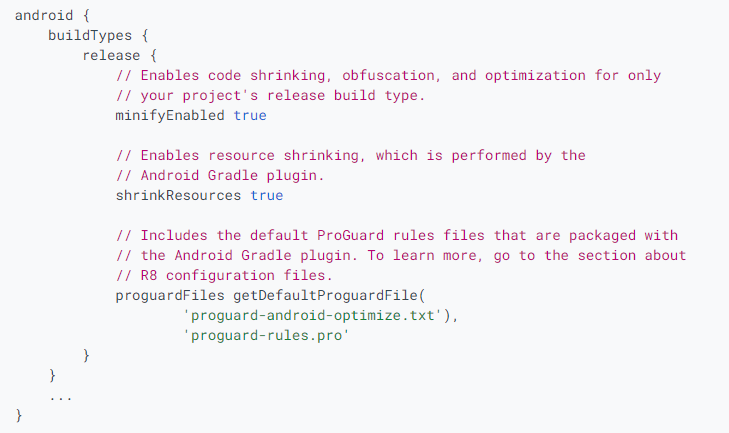Image resolution: width=729 pixels, height=433 pixels.
Task: Click the getDefaultProguardFile method name
Action: point(325,295)
